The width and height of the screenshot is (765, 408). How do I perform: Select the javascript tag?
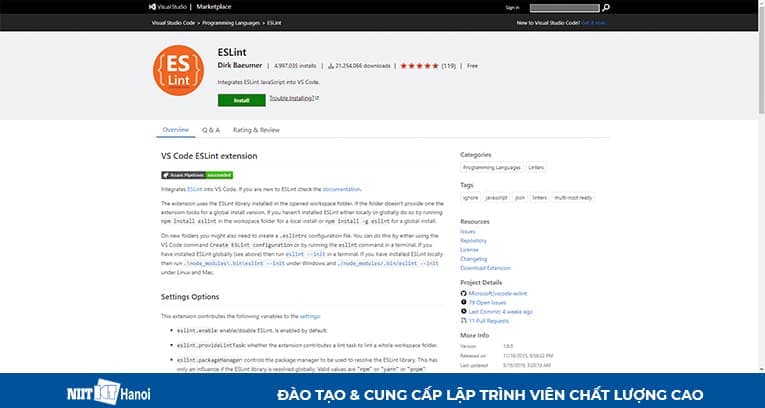(x=497, y=198)
